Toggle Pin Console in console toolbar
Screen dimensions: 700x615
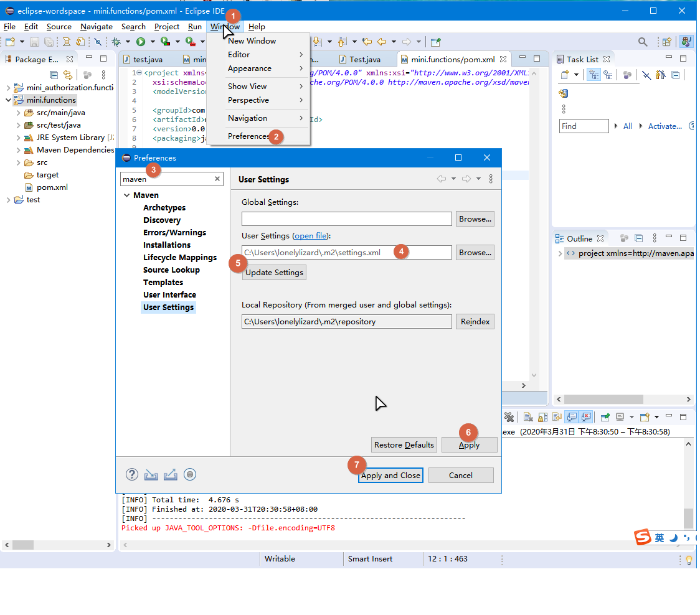click(605, 417)
